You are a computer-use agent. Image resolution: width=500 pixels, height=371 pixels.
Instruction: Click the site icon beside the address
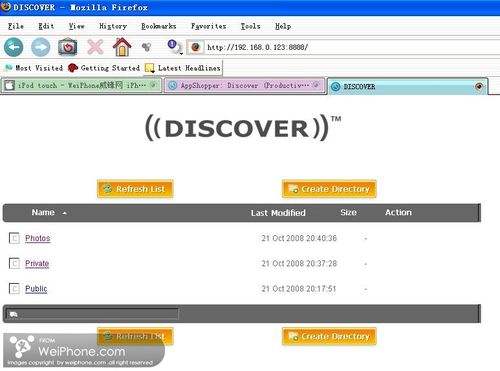[195, 47]
